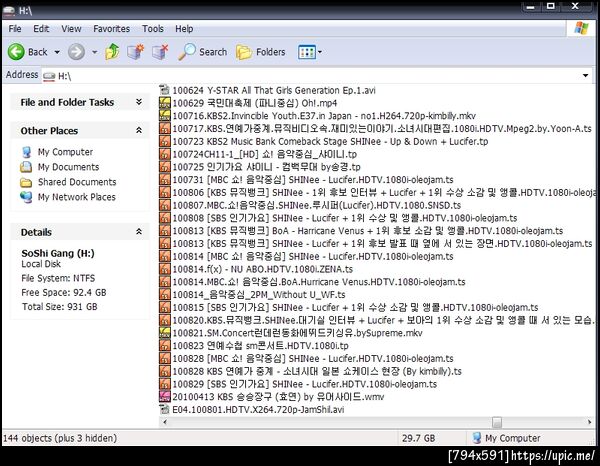Screen dimensions: 600x466
Task: Select file 100813 [KBS] BoA - Harricane Venus
Action: click(367, 231)
